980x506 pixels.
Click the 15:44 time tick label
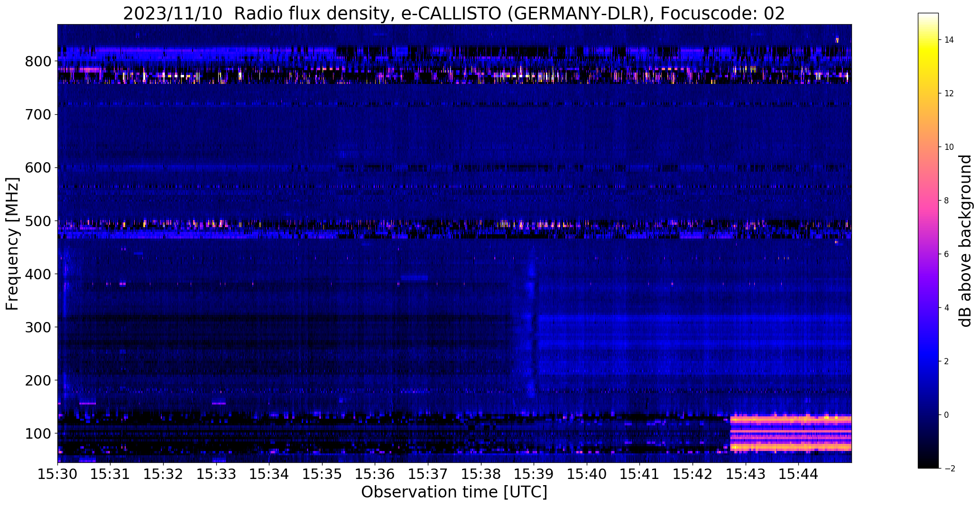799,474
